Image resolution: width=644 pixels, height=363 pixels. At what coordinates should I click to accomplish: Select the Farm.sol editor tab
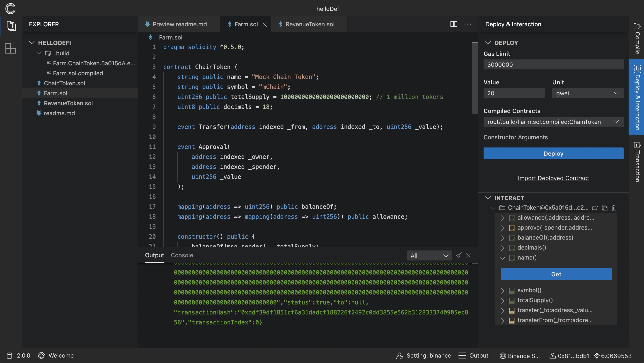coord(245,24)
